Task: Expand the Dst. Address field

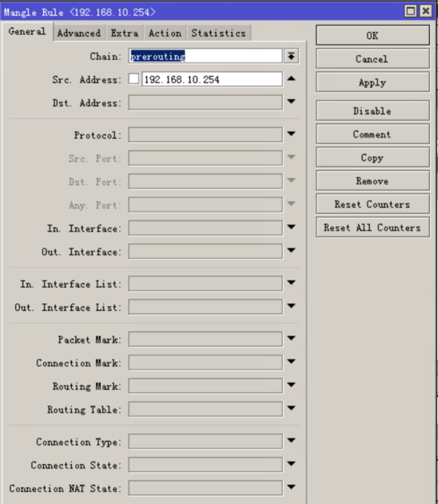Action: [x=292, y=101]
